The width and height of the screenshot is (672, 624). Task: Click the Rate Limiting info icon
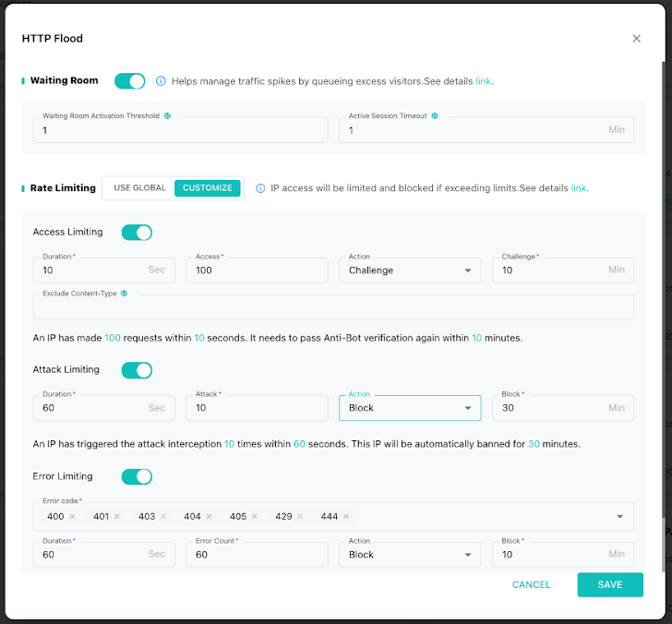point(260,188)
